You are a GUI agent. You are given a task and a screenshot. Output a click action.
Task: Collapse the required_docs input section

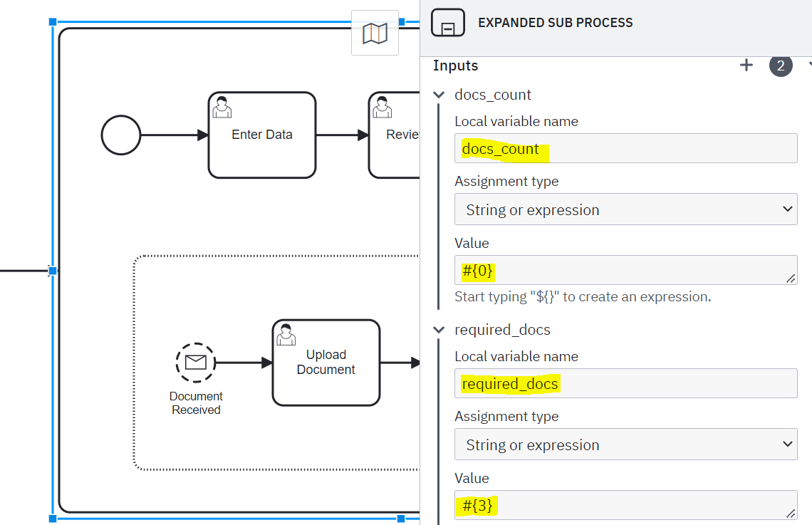[x=439, y=330]
